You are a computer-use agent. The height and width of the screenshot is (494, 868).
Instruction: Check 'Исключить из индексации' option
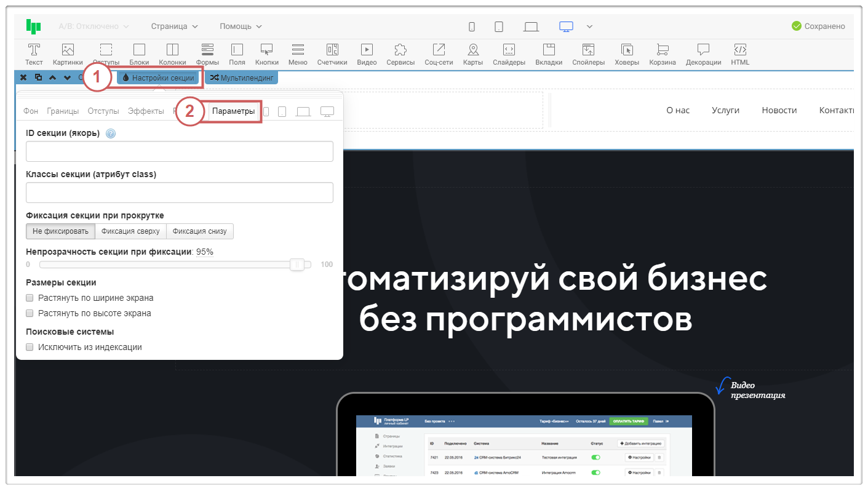(30, 347)
